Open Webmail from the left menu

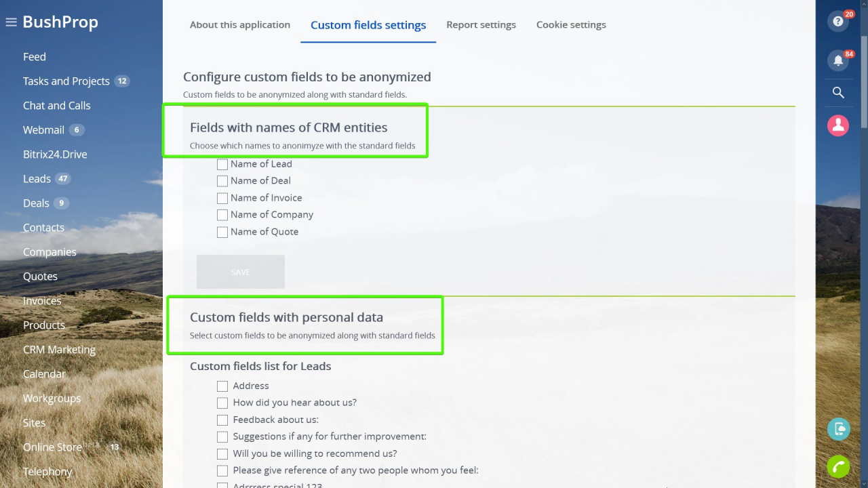pyautogui.click(x=43, y=129)
